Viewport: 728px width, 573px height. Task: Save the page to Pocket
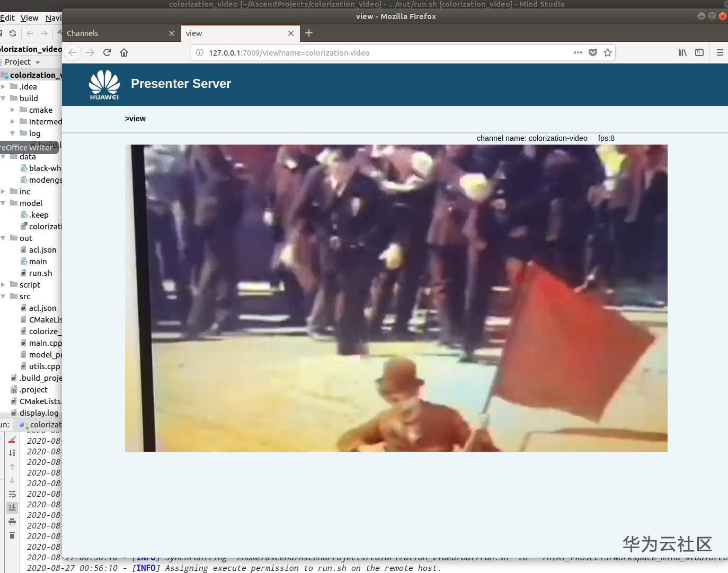coord(593,52)
